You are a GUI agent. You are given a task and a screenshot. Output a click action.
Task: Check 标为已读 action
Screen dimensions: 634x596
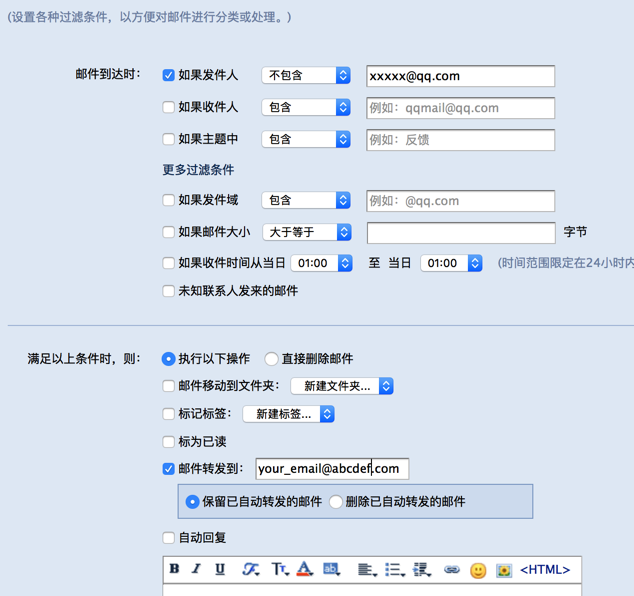click(168, 442)
